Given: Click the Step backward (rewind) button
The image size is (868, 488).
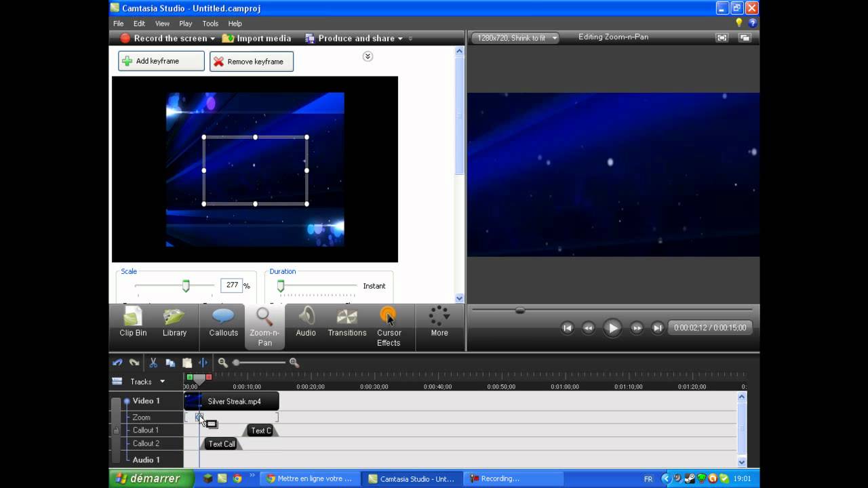Looking at the screenshot, I should click(x=589, y=328).
